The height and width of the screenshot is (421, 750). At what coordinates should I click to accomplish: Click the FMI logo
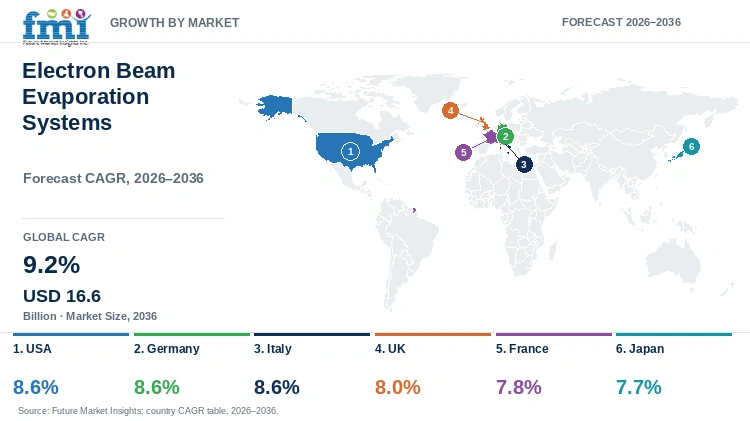(x=56, y=27)
